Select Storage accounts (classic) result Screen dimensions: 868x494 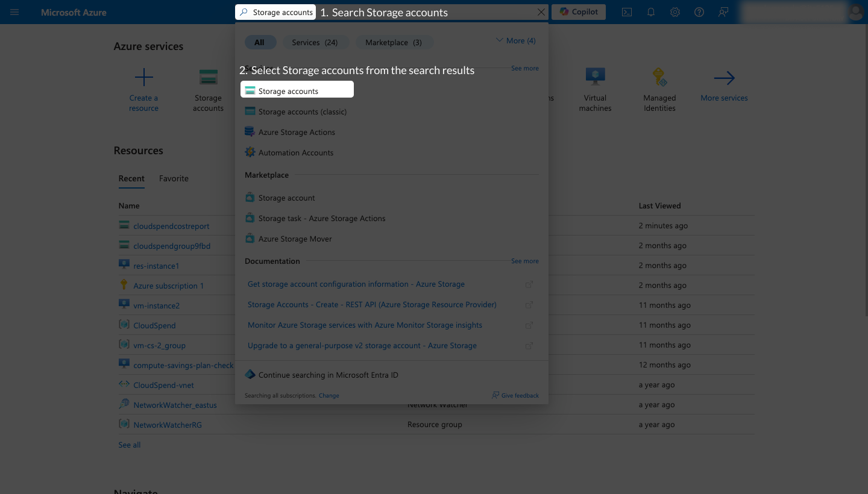coord(303,111)
